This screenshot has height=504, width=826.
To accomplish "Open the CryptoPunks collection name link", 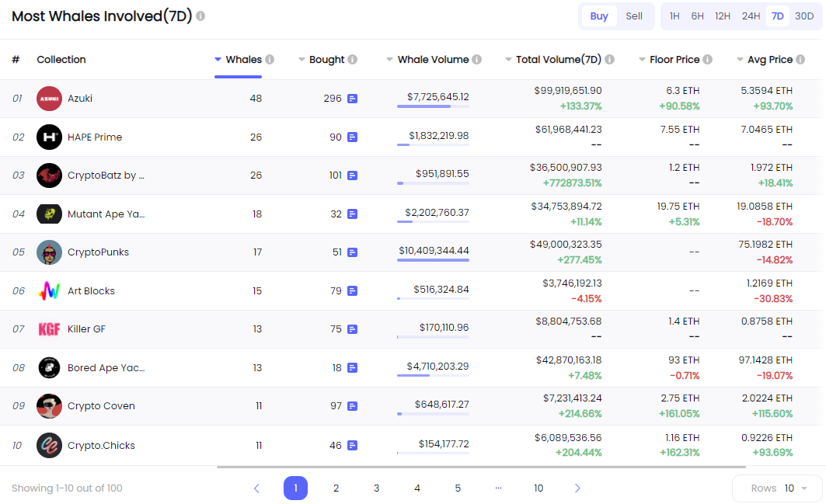I will pyautogui.click(x=98, y=252).
